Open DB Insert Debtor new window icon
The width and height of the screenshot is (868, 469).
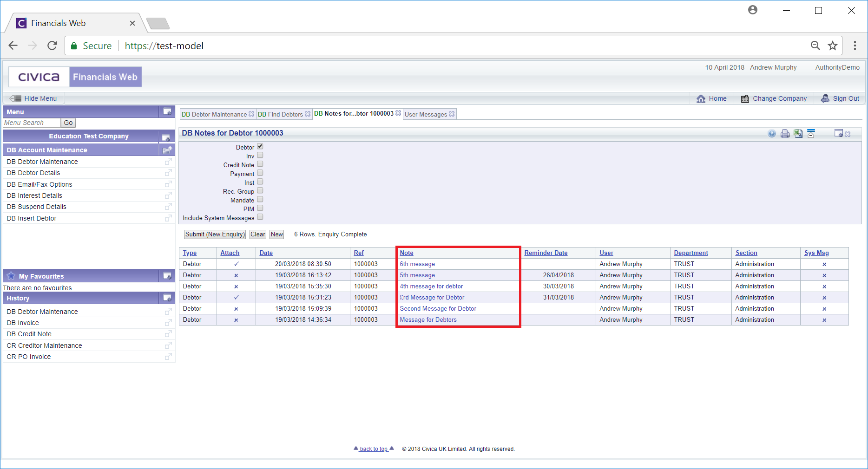(x=168, y=218)
